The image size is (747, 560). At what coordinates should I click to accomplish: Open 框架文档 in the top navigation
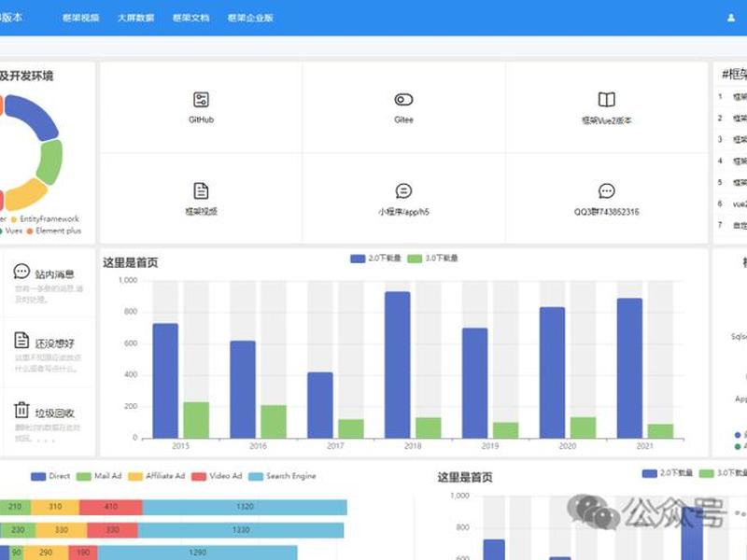click(190, 18)
